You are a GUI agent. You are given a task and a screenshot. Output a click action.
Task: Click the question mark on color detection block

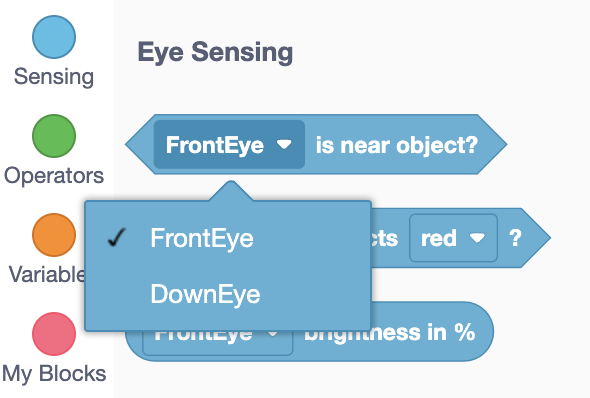pyautogui.click(x=515, y=238)
